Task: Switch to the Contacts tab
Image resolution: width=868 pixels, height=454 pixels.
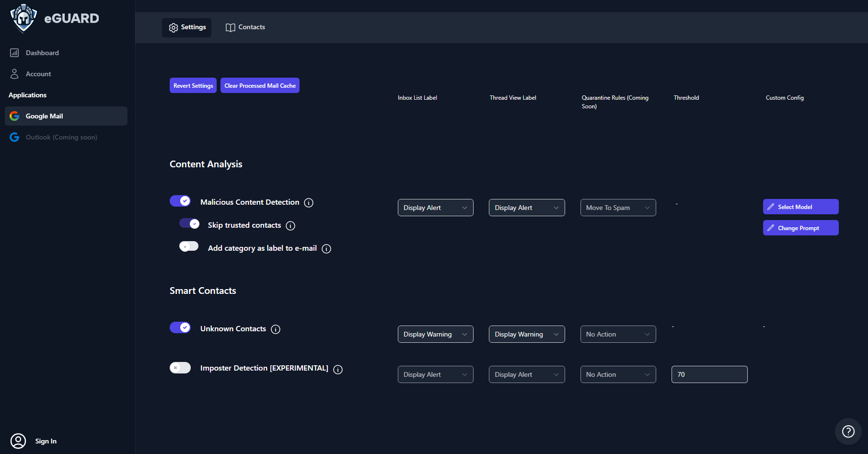Action: (245, 28)
